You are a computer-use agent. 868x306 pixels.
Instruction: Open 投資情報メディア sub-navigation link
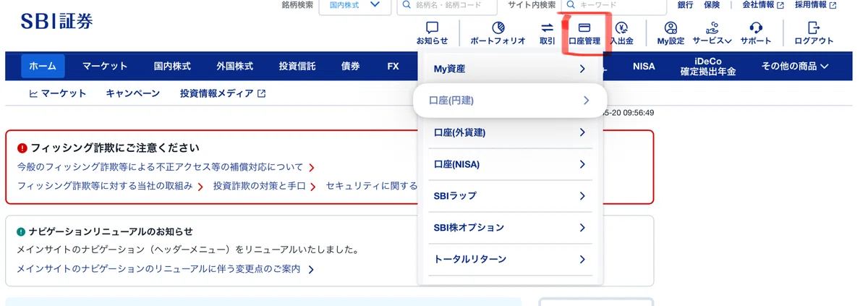216,93
